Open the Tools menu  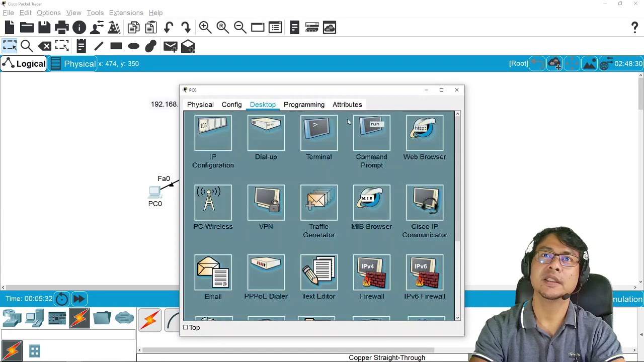(x=95, y=13)
